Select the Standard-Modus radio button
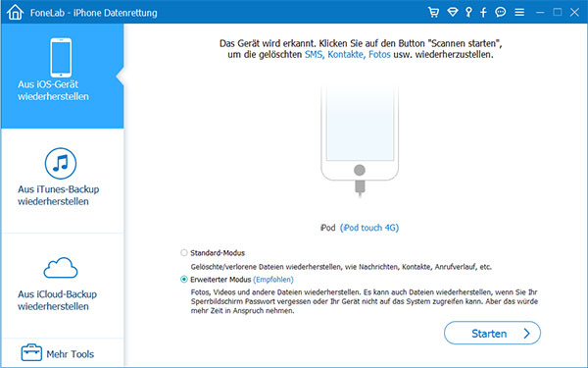Screen dimensions: 588x368 click(184, 253)
